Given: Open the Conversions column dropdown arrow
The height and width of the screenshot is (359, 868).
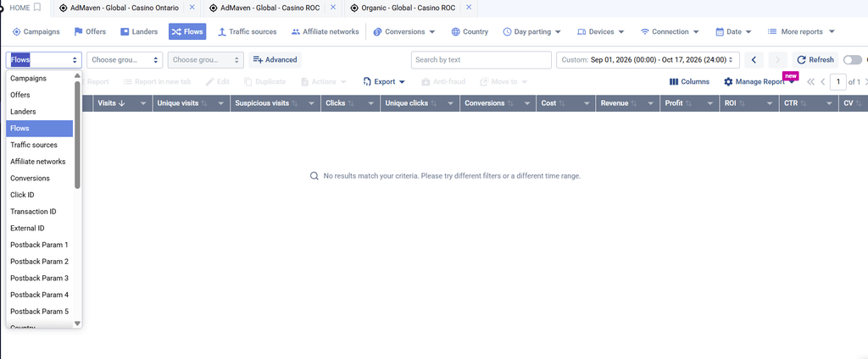Looking at the screenshot, I should (528, 103).
